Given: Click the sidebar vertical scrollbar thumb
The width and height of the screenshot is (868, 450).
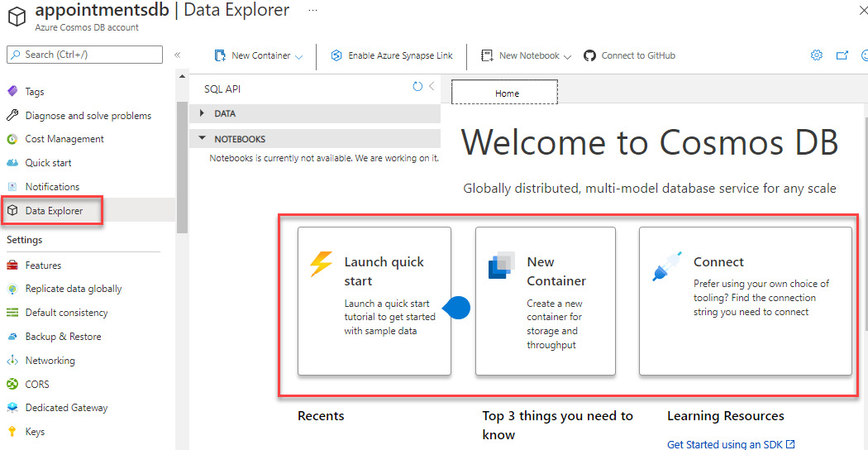Looking at the screenshot, I should [182, 167].
